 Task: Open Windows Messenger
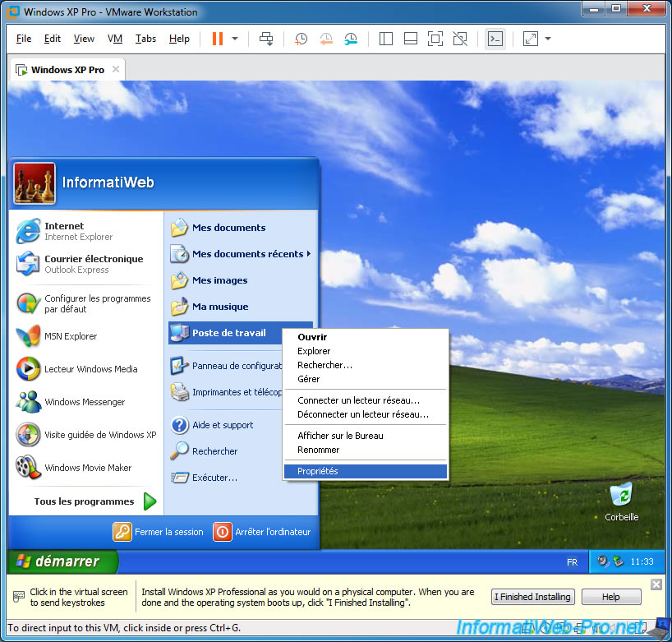85,402
